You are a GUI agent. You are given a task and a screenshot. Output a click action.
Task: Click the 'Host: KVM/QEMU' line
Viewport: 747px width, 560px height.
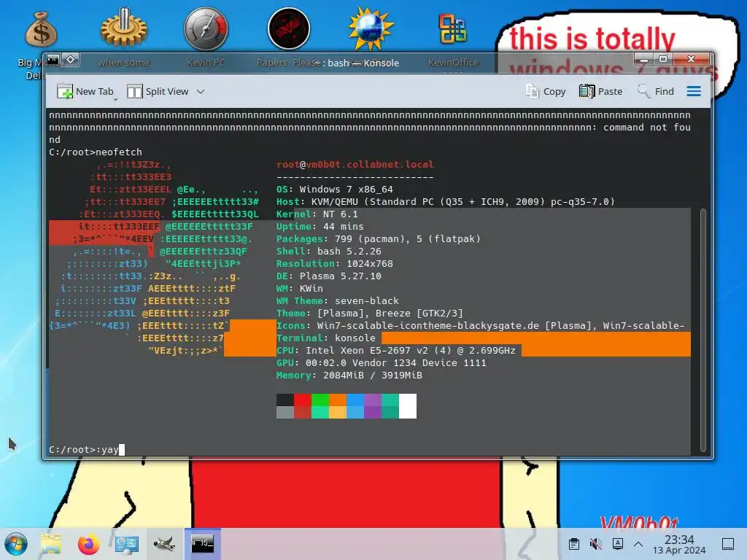click(x=446, y=201)
